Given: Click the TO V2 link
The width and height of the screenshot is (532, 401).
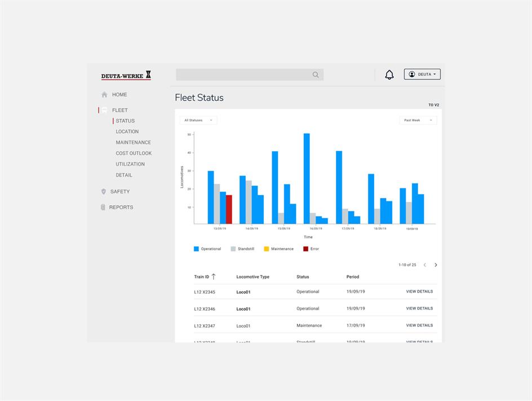Looking at the screenshot, I should coord(433,105).
